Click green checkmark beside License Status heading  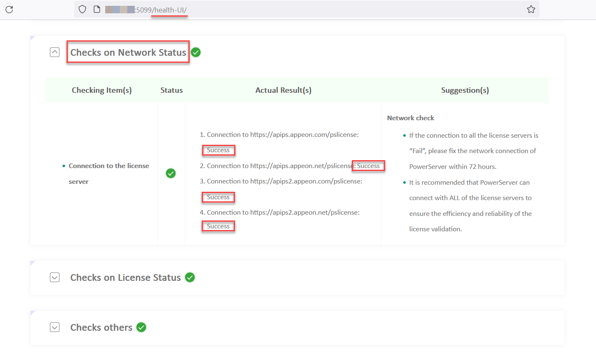pos(190,277)
